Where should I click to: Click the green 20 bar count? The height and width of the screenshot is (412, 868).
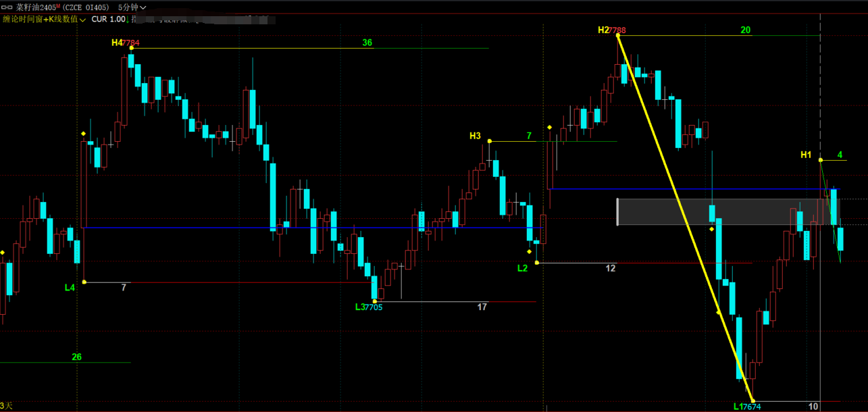[x=745, y=30]
